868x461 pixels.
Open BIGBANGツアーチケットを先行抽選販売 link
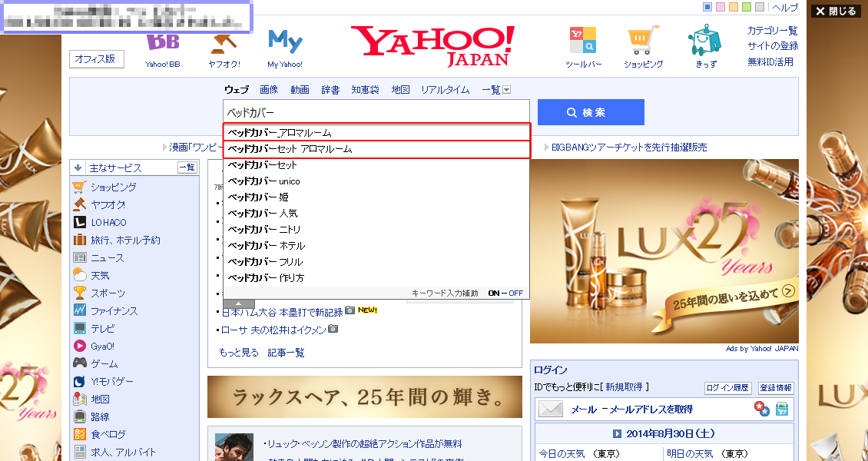tap(629, 148)
